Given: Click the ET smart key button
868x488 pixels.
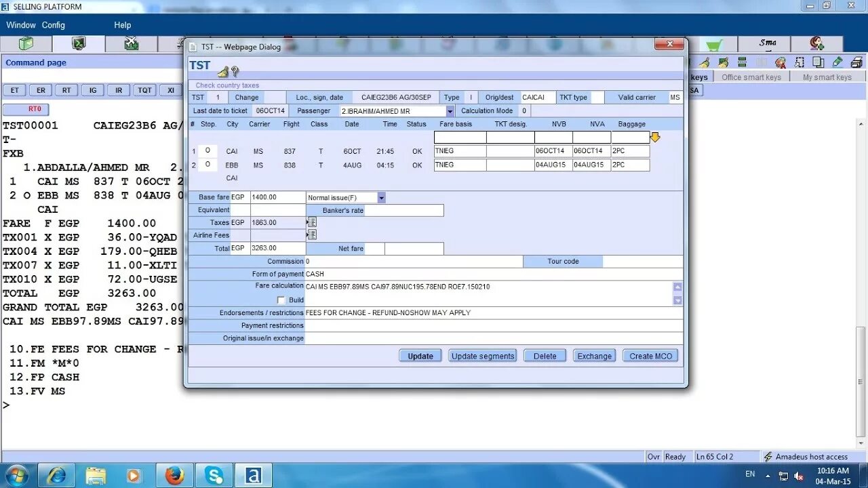Looking at the screenshot, I should (x=14, y=90).
